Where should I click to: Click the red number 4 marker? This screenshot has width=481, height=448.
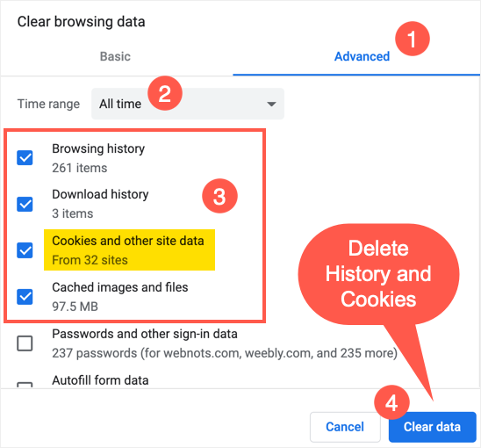coord(391,402)
